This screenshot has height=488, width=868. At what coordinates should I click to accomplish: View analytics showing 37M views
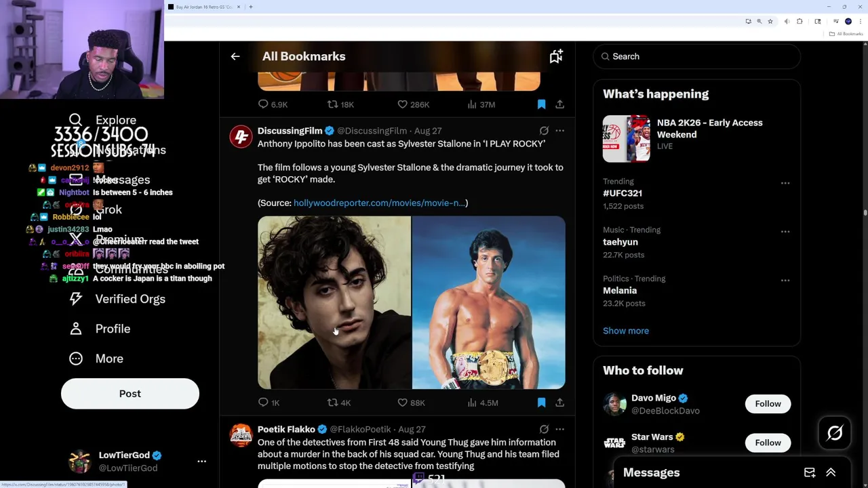click(x=481, y=104)
